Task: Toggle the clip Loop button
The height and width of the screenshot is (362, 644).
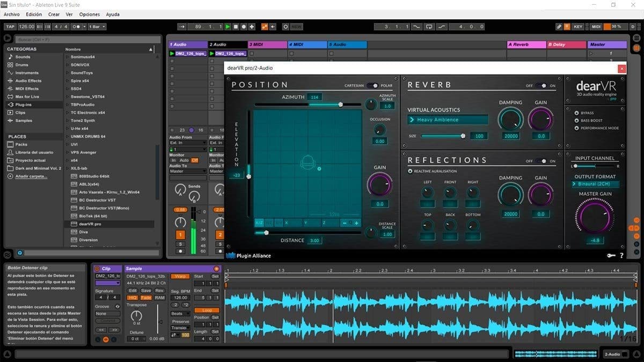Action: [x=207, y=310]
